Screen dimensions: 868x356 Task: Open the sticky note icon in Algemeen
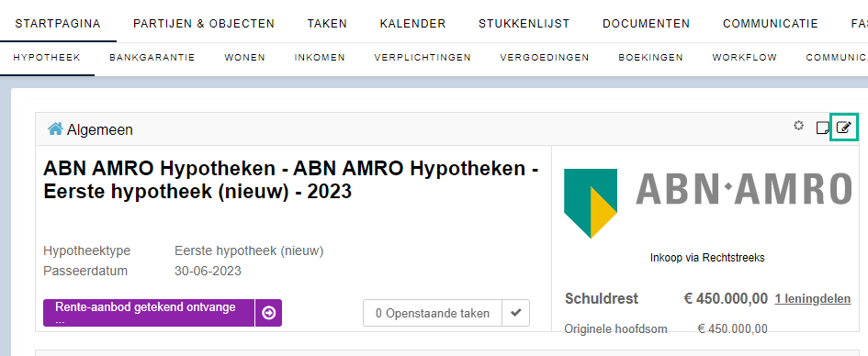823,128
